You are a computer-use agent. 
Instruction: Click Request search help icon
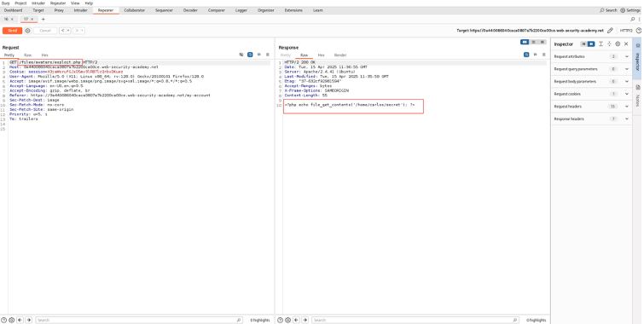(x=4, y=320)
